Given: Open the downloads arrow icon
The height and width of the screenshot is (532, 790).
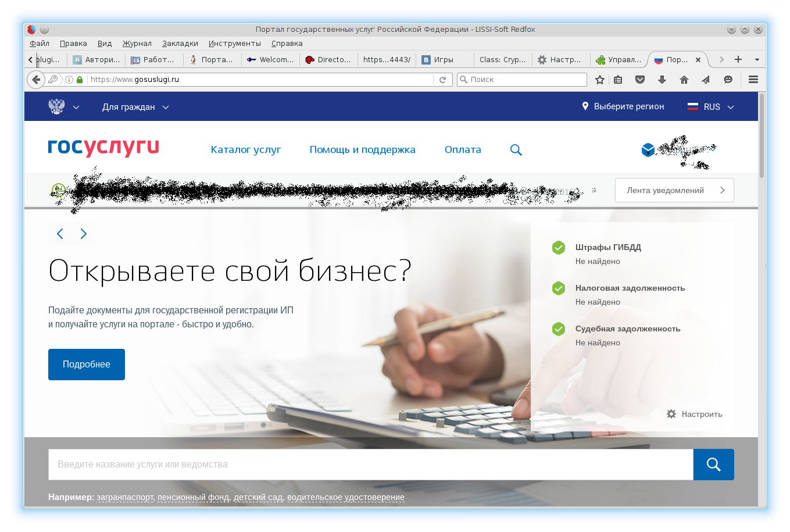Looking at the screenshot, I should click(662, 80).
